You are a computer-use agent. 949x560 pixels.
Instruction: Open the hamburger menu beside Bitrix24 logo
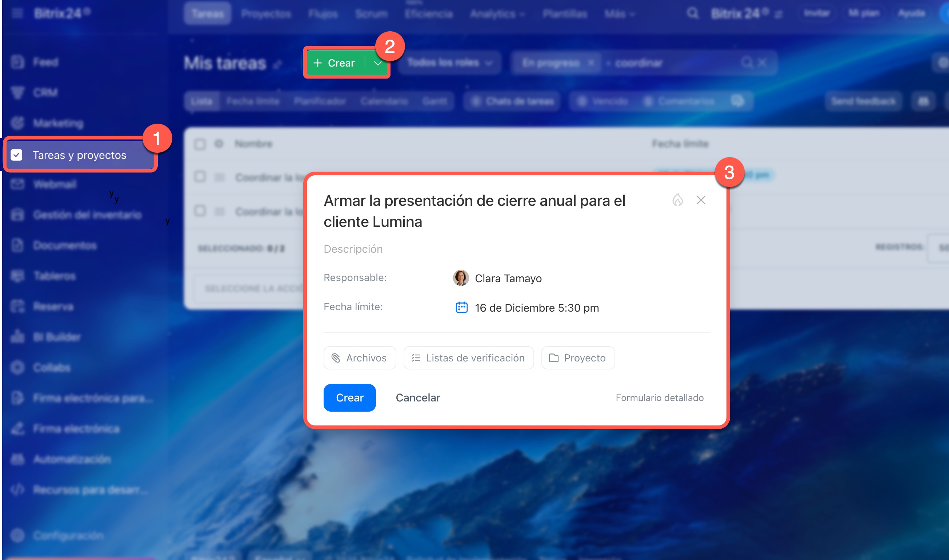click(x=17, y=13)
